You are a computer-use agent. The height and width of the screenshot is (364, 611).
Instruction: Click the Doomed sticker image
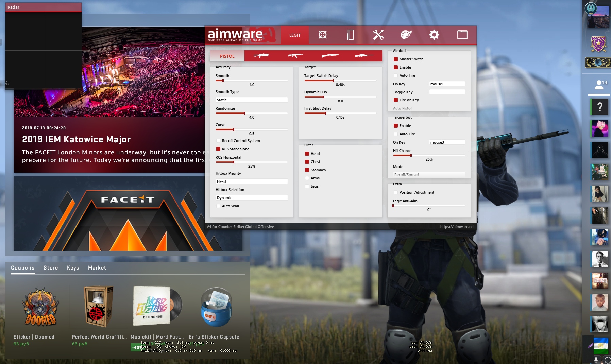coord(40,307)
